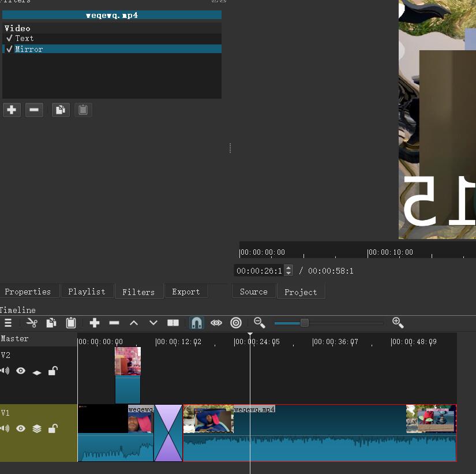Toggle timeline snapping magnet
This screenshot has width=476, height=474.
196,323
